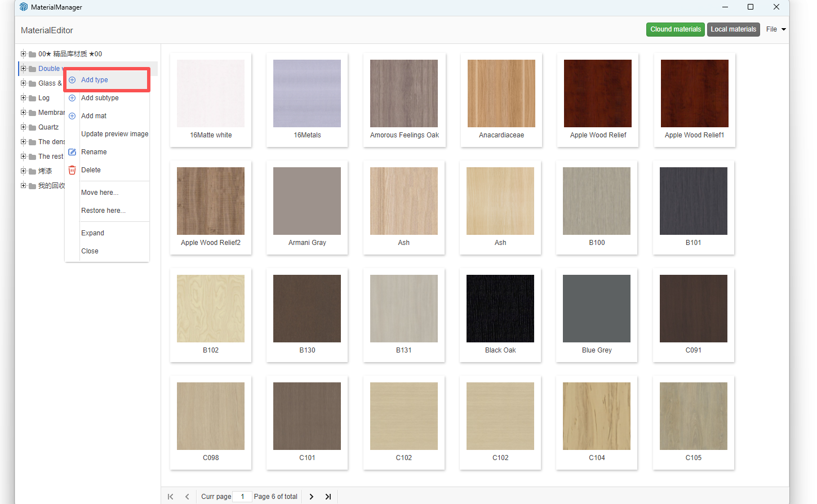Click the red Delete trash icon
This screenshot has height=504, width=817.
(x=72, y=170)
